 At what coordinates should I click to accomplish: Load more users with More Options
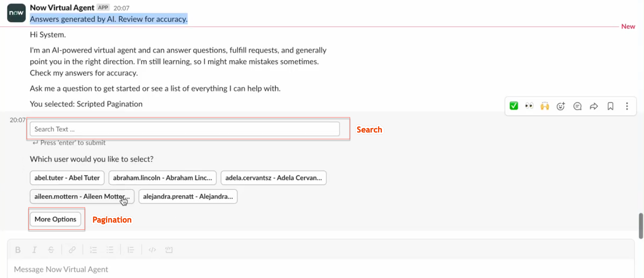pos(55,219)
